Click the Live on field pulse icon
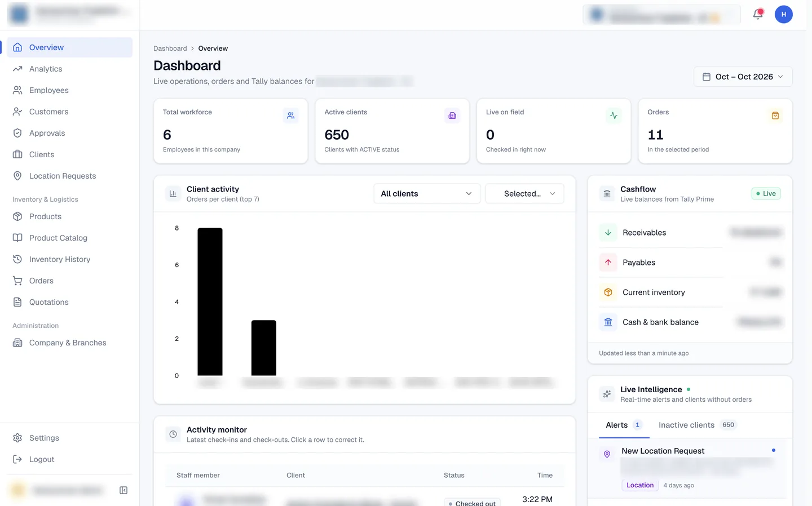 click(614, 116)
